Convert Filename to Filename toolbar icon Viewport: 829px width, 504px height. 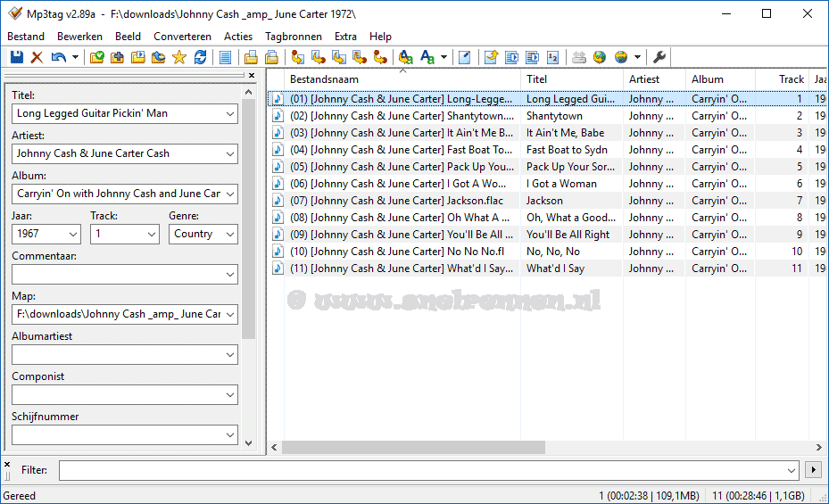[339, 57]
